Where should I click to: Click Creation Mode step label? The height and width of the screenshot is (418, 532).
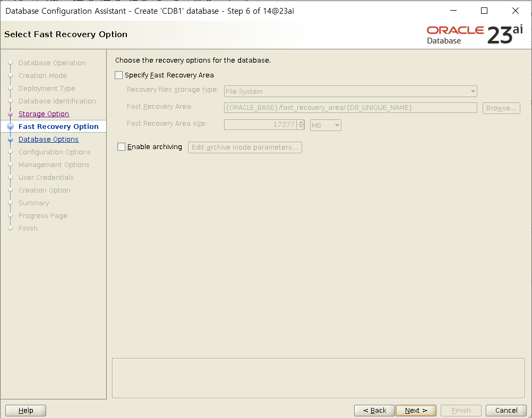pos(42,76)
